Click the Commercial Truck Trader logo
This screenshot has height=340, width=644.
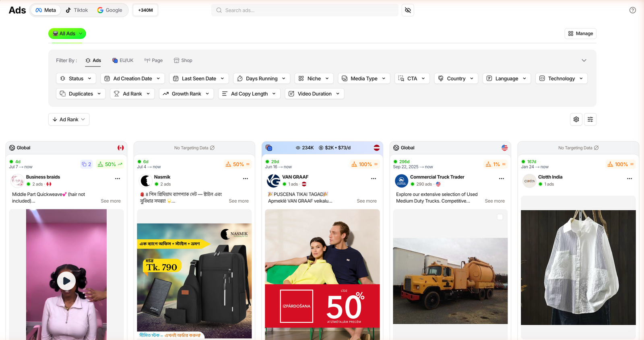coord(401,181)
